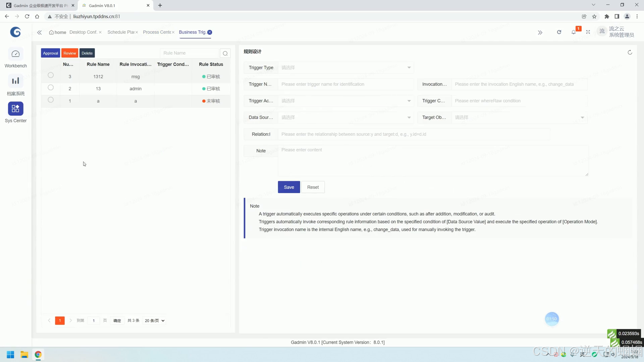Click the fullscreen expand icon in header
This screenshot has height=362, width=644.
[588, 32]
